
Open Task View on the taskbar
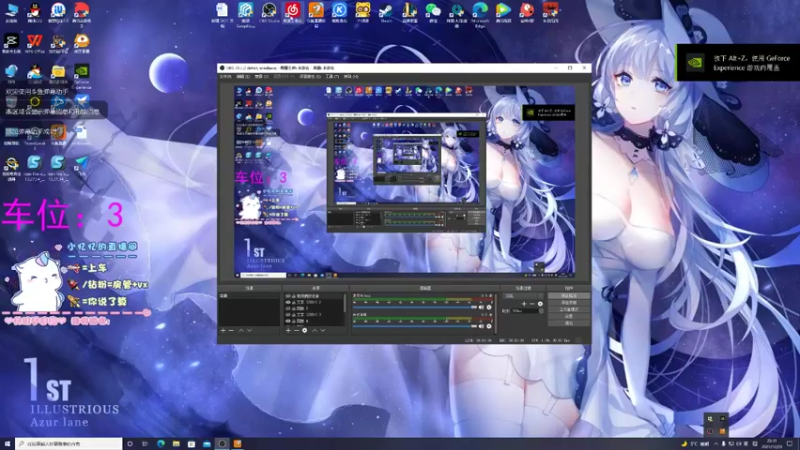point(145,444)
